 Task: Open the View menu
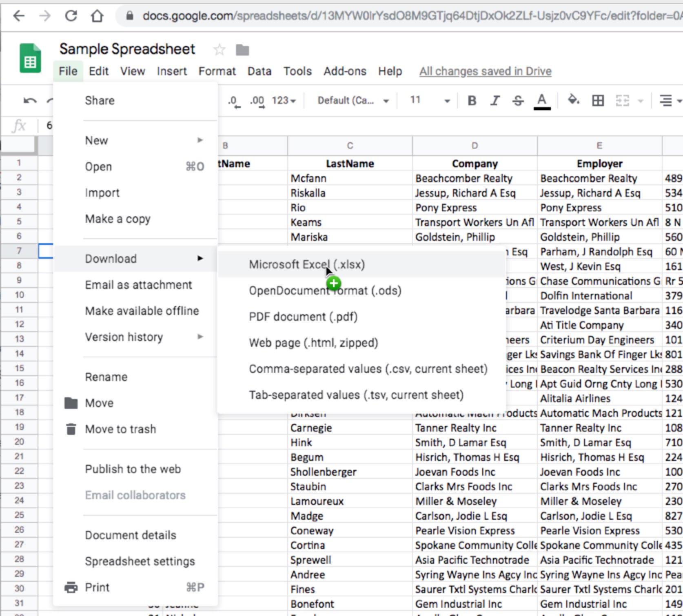pyautogui.click(x=133, y=71)
